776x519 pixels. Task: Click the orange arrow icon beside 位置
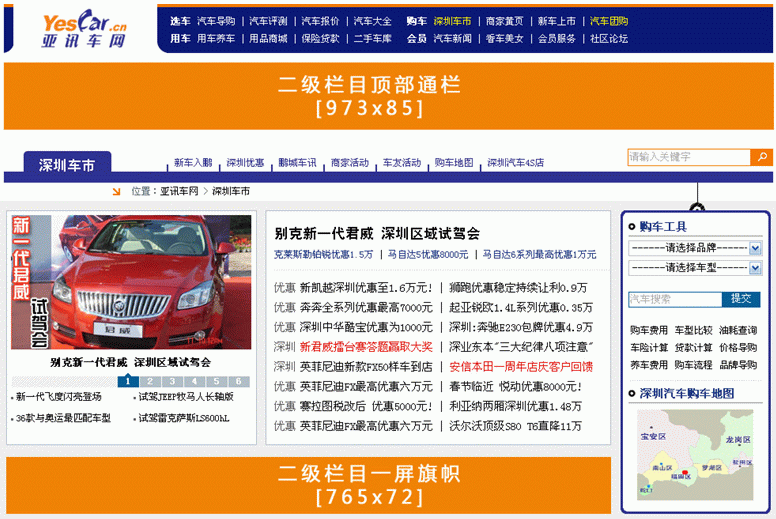[117, 191]
